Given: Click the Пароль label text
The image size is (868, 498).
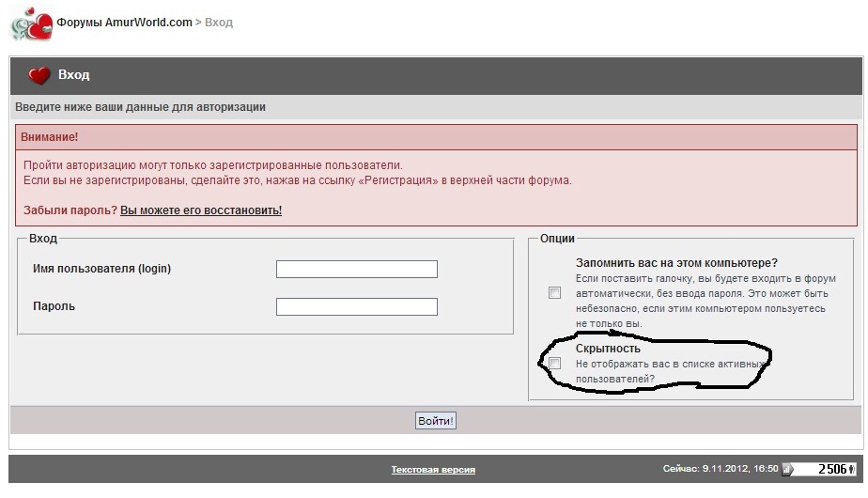Looking at the screenshot, I should click(x=54, y=306).
